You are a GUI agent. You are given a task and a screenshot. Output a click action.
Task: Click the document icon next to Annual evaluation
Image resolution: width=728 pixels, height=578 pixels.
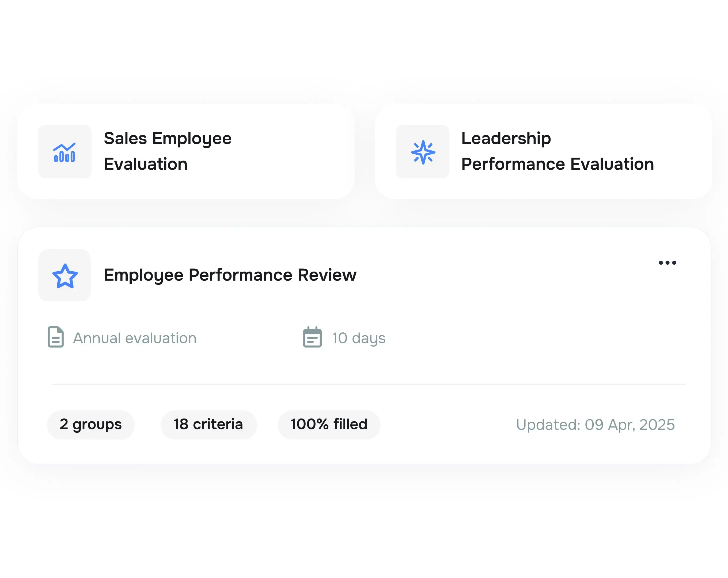(x=55, y=338)
